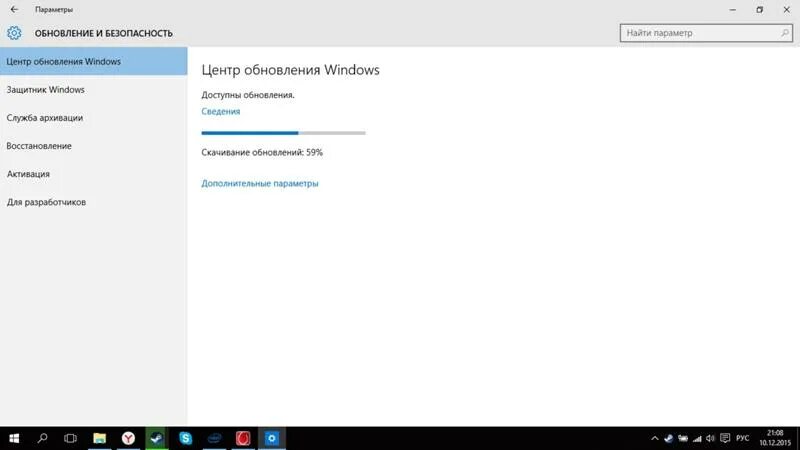Click battery/power icon in tray
The image size is (800, 450).
tap(683, 438)
